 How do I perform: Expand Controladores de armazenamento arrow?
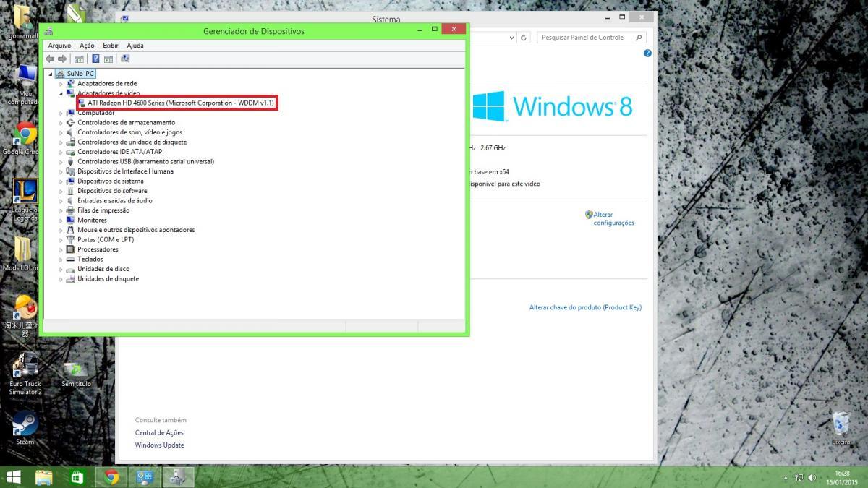(x=61, y=123)
